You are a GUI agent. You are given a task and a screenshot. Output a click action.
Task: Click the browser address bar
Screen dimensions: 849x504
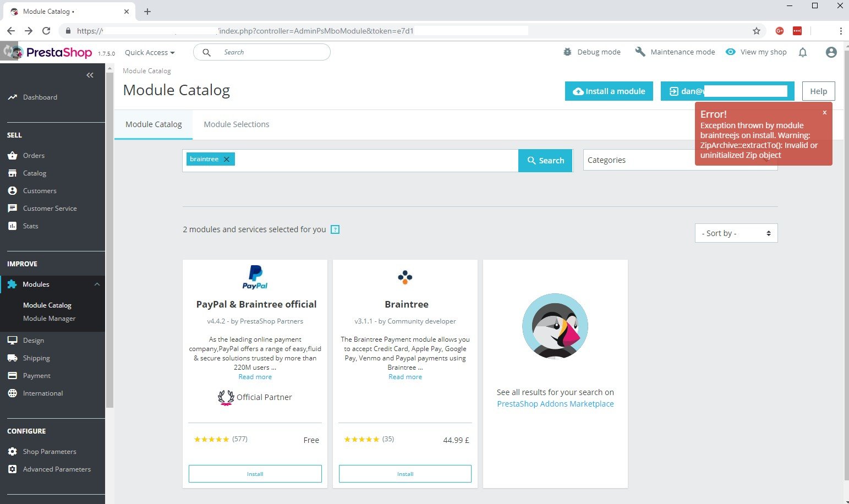click(407, 31)
